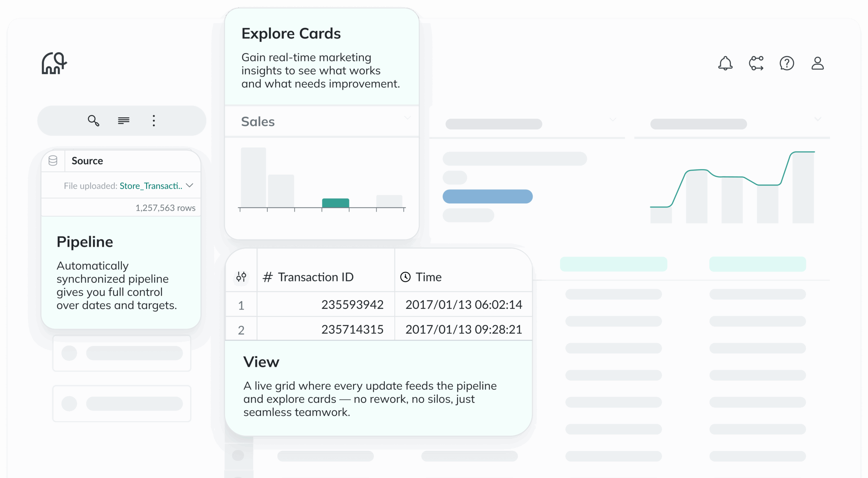Click the database Source icon

53,161
